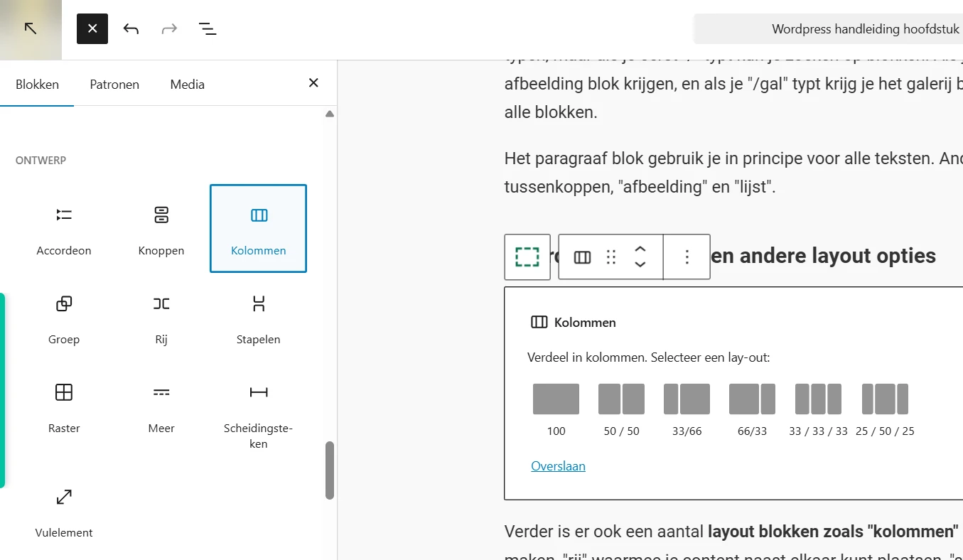Select the 50 / 50 column layout
Viewport: 963px width, 560px height.
click(620, 398)
